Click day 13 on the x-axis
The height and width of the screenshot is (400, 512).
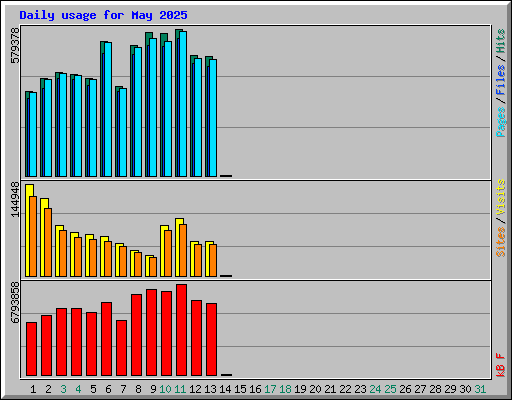click(210, 389)
